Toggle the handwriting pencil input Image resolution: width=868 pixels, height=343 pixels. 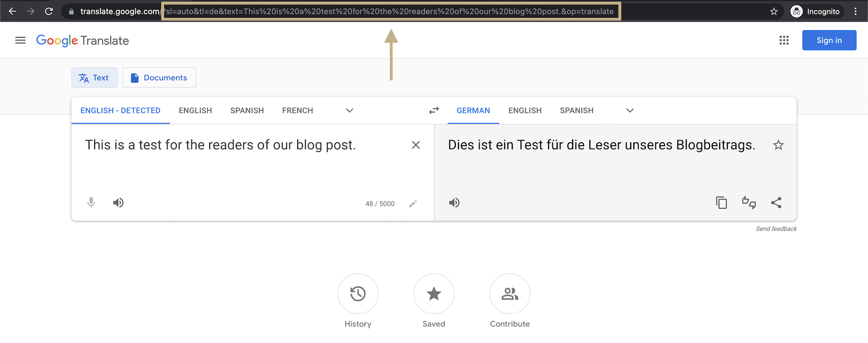click(x=413, y=203)
